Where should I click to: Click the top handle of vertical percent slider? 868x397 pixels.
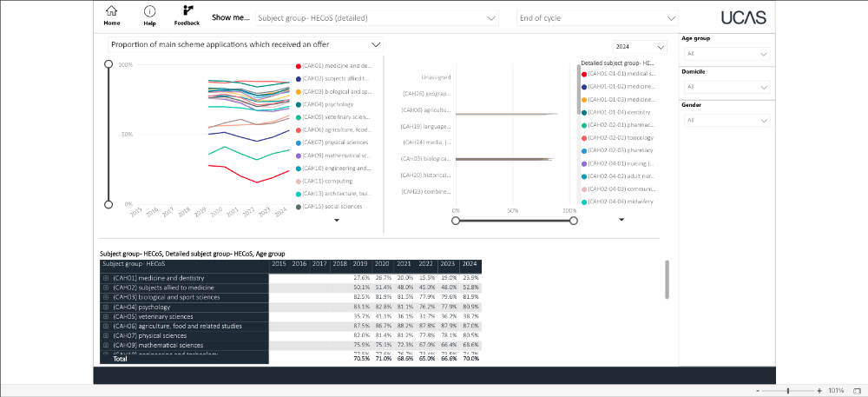click(x=108, y=63)
